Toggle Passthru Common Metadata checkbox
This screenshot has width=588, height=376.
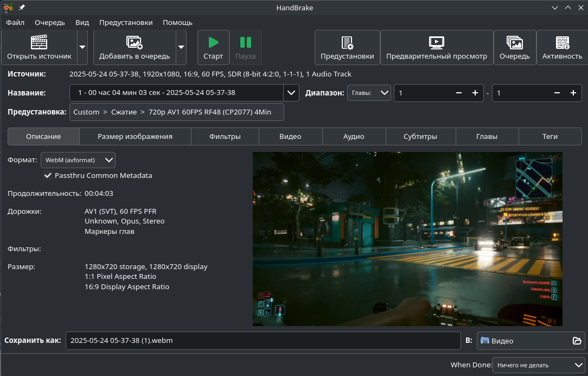pos(48,176)
